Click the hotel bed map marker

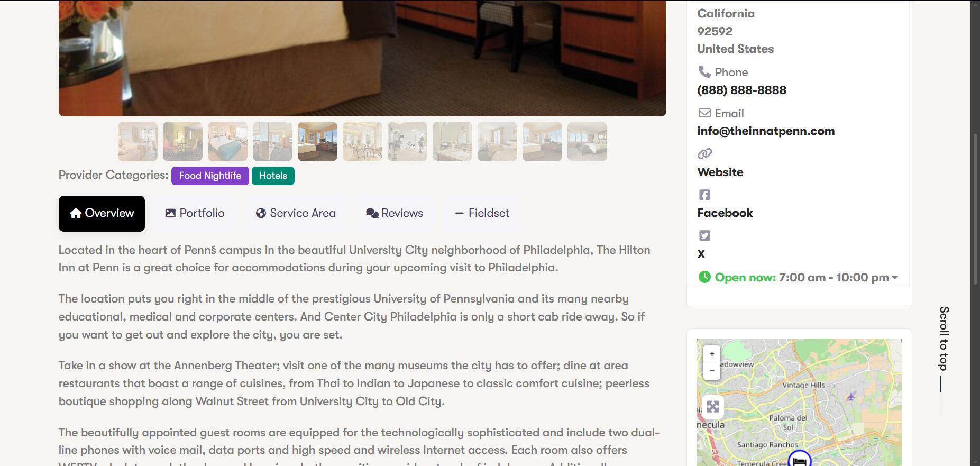799,459
